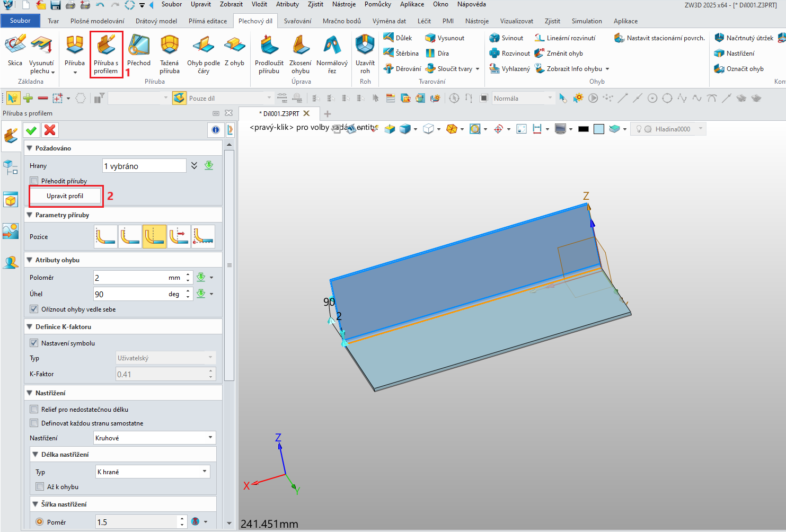This screenshot has width=786, height=532.
Task: Confirm the flange with the green checkmark
Action: click(31, 130)
